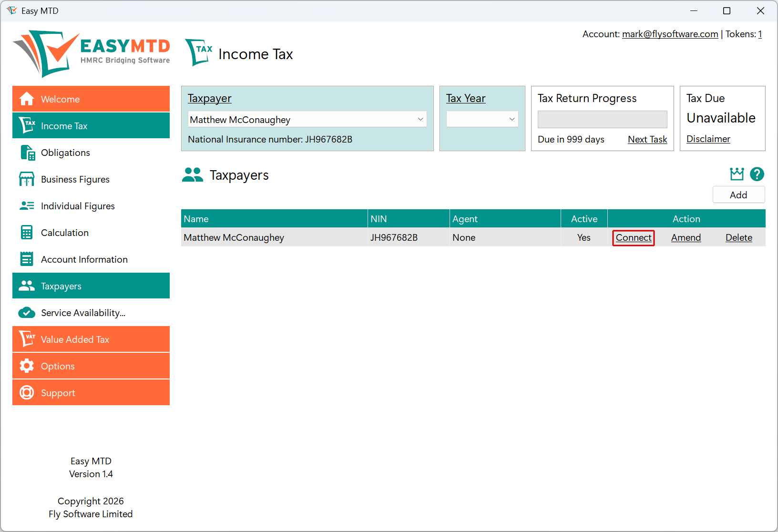Click the Agent column header
The image size is (778, 532).
pos(505,218)
